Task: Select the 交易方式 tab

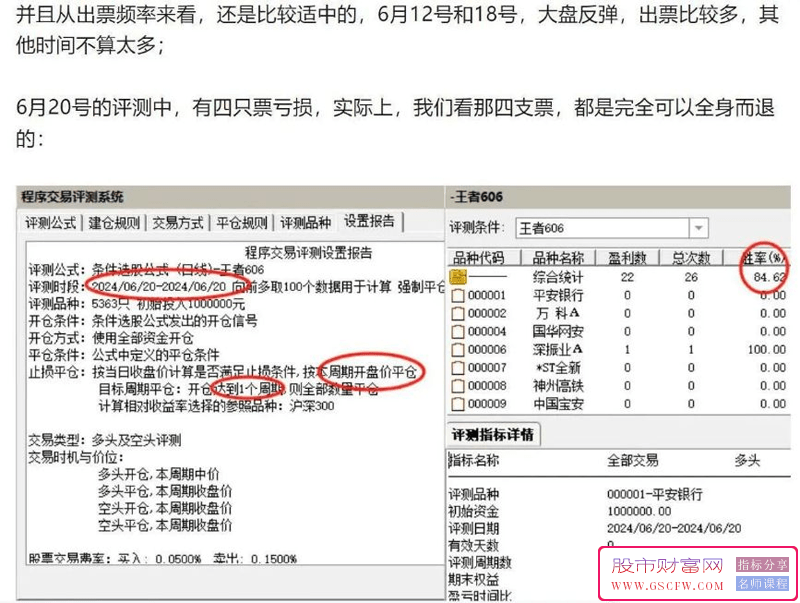Action: (178, 223)
